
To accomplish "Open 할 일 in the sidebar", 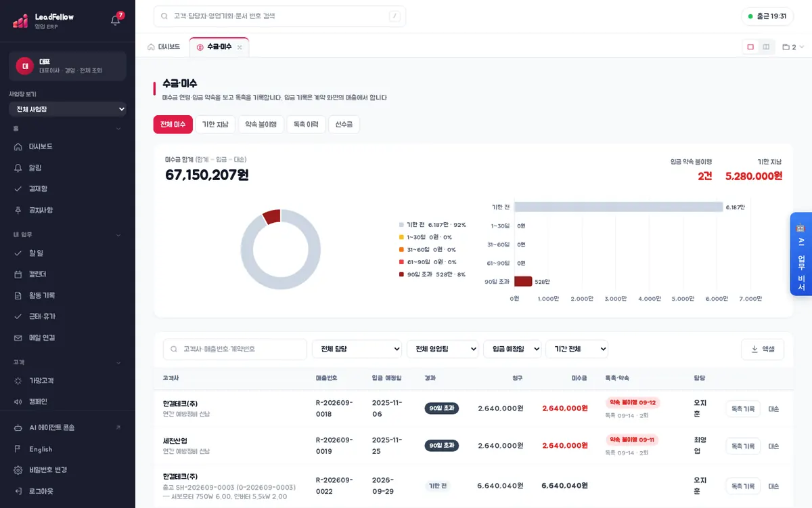I will [x=68, y=253].
